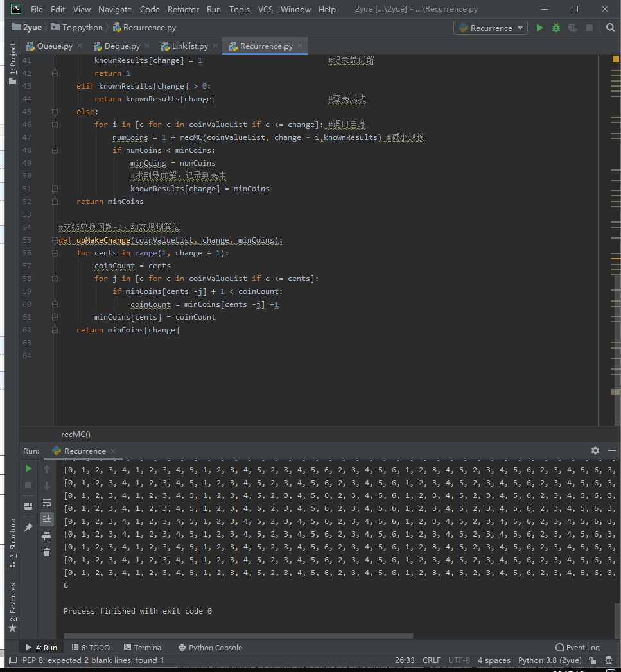Click the Run console horizontal scrollbar
Image resolution: width=621 pixels, height=672 pixels.
pos(238,636)
